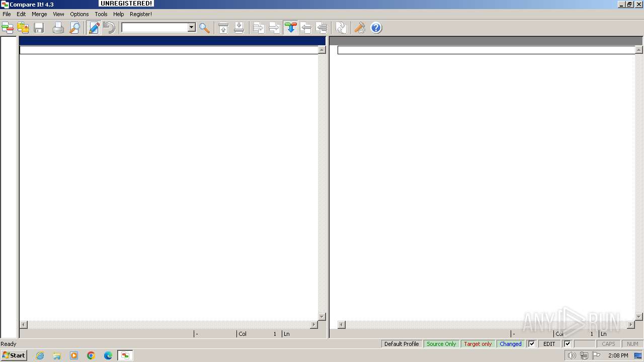The height and width of the screenshot is (362, 644).
Task: Click the blue help question icon
Action: click(376, 28)
